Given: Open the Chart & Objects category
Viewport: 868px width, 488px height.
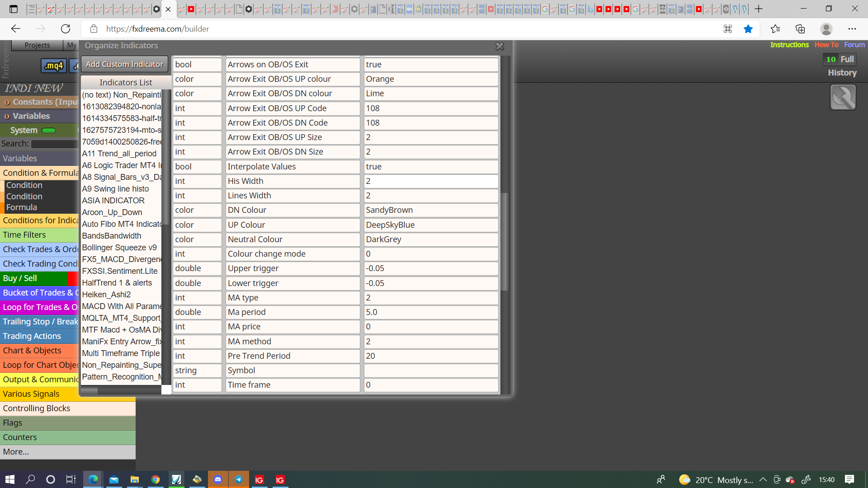Looking at the screenshot, I should [x=40, y=351].
